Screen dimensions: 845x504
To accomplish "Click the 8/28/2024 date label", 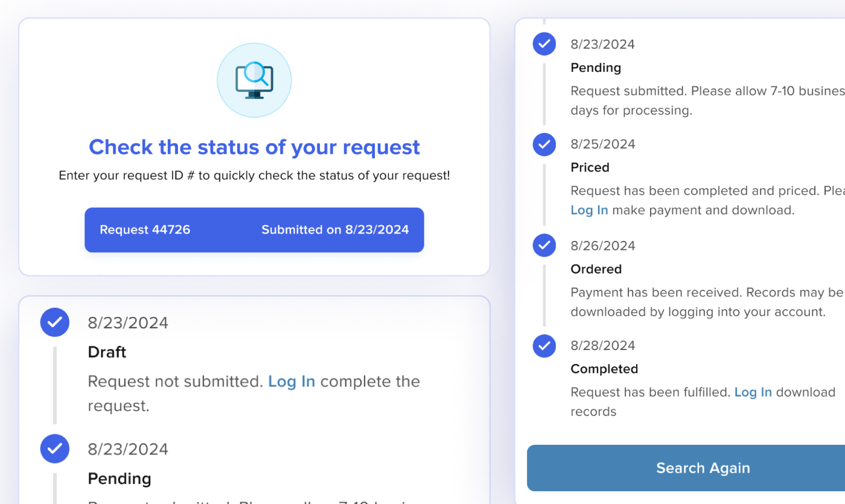I will 603,346.
